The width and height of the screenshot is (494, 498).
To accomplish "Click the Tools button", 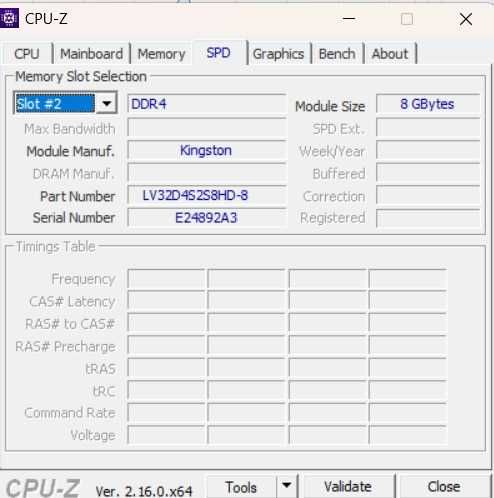I will [241, 487].
